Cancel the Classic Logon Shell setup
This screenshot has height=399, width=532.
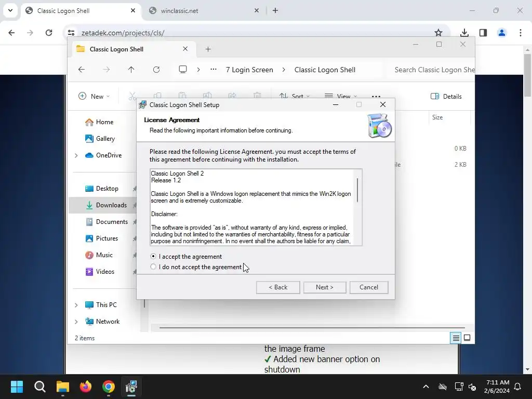[369, 287]
